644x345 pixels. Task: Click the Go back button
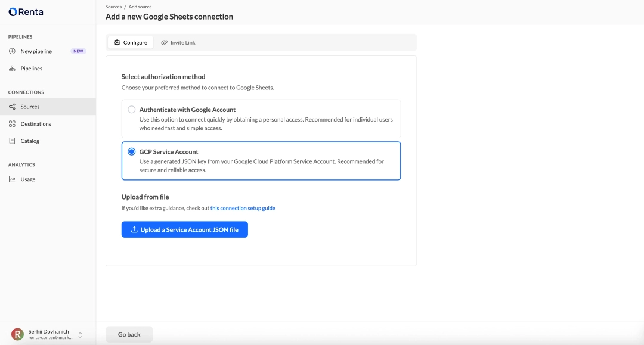129,334
